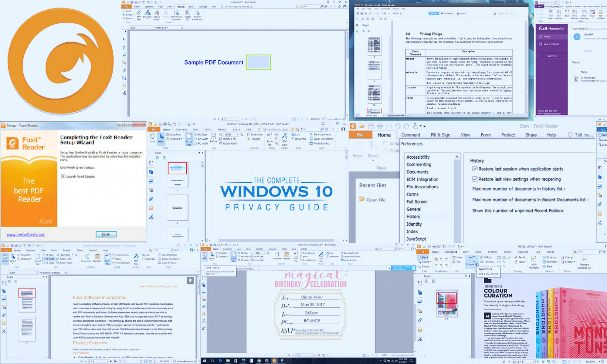Click Open folder icon in Start - Foxit Reader toolbar

point(362,126)
